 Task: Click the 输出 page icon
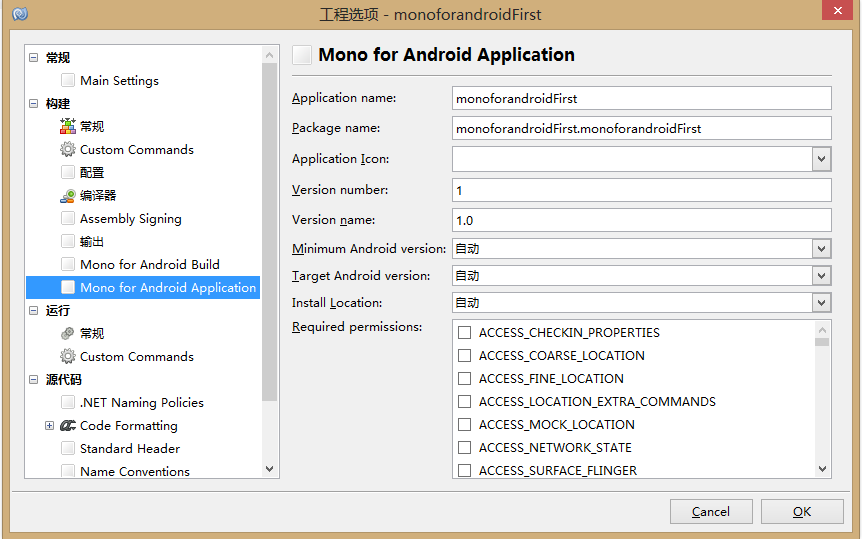pyautogui.click(x=68, y=241)
